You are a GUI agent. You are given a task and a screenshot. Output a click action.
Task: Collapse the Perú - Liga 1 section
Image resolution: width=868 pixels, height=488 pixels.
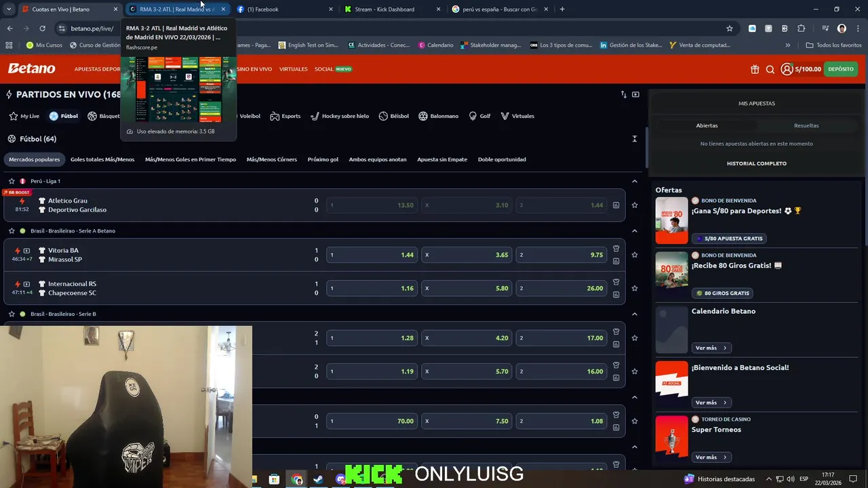(635, 181)
